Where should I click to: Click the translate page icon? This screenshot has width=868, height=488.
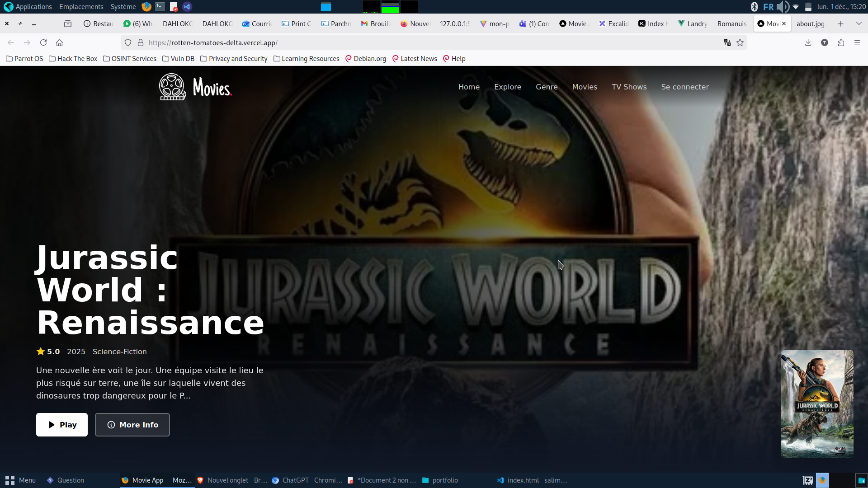tap(727, 42)
